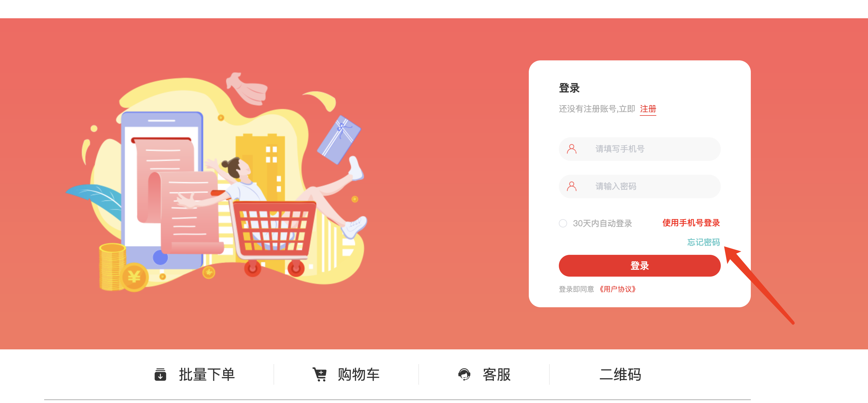Image resolution: width=868 pixels, height=403 pixels.
Task: Click 忘记密码 link
Action: (703, 242)
